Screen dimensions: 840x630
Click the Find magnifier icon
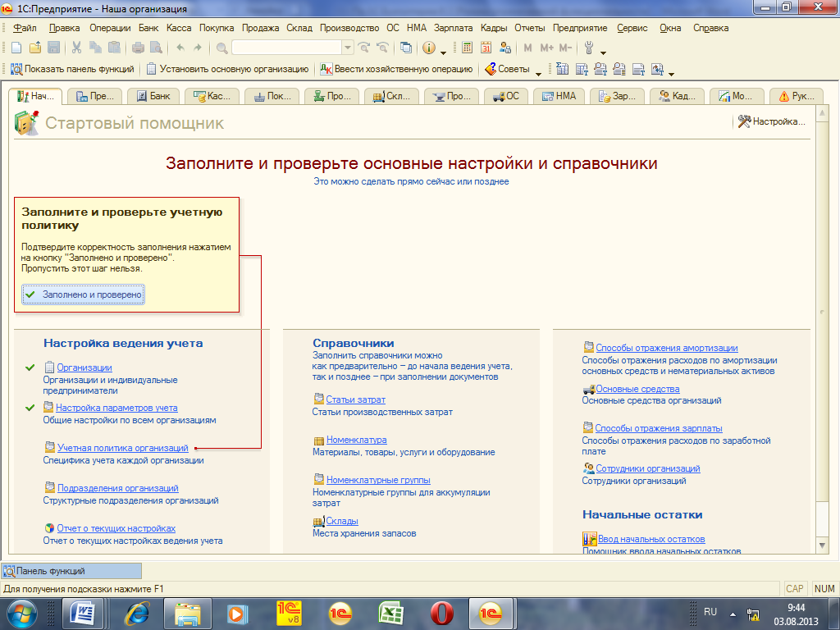point(221,48)
